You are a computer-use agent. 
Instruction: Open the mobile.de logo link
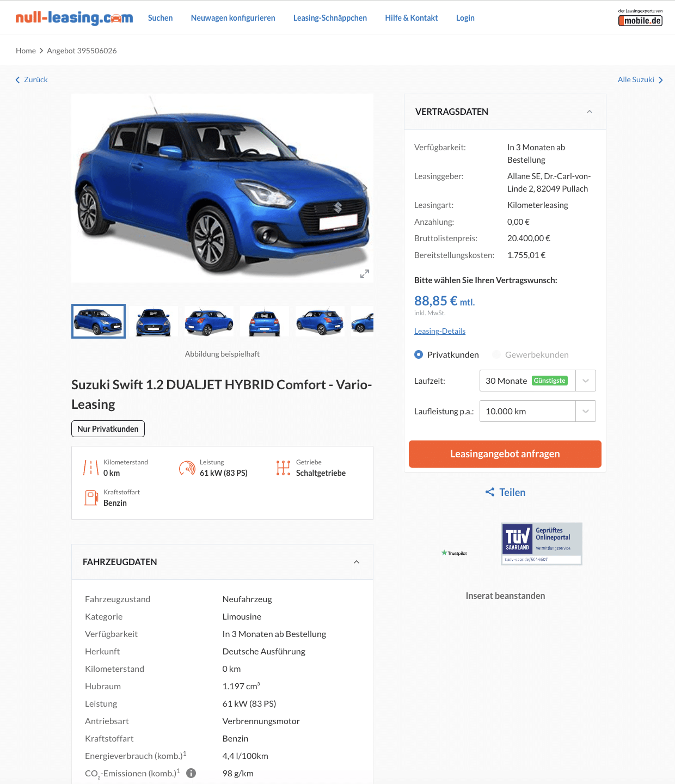pos(640,18)
